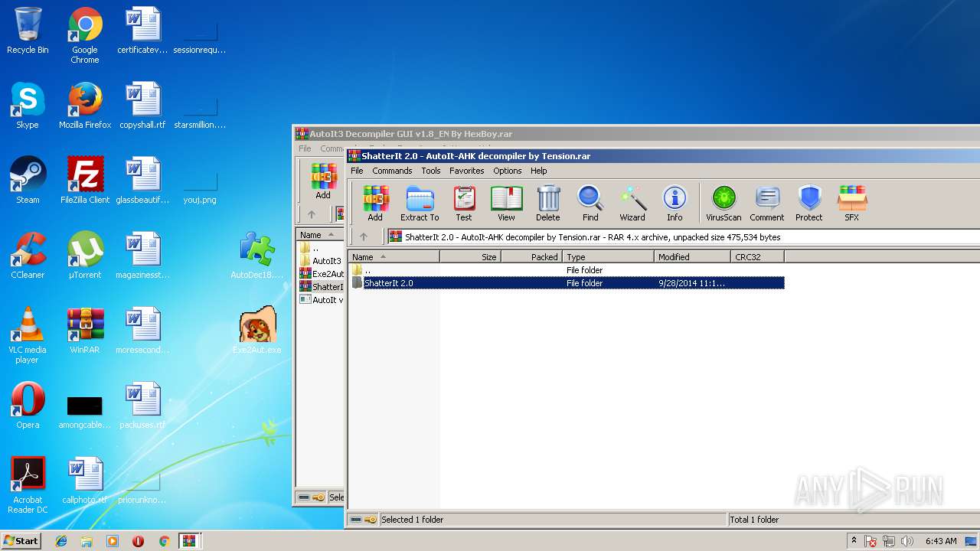This screenshot has width=980, height=551.
Task: Click the Add toolbar icon in ShatterIt window
Action: click(x=375, y=203)
